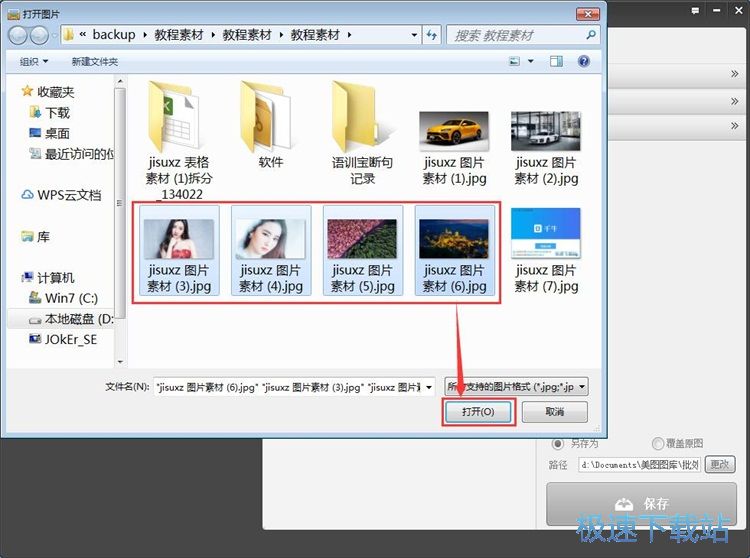Expand arrow after backup in breadcrumb
750x558 pixels.
click(x=145, y=35)
